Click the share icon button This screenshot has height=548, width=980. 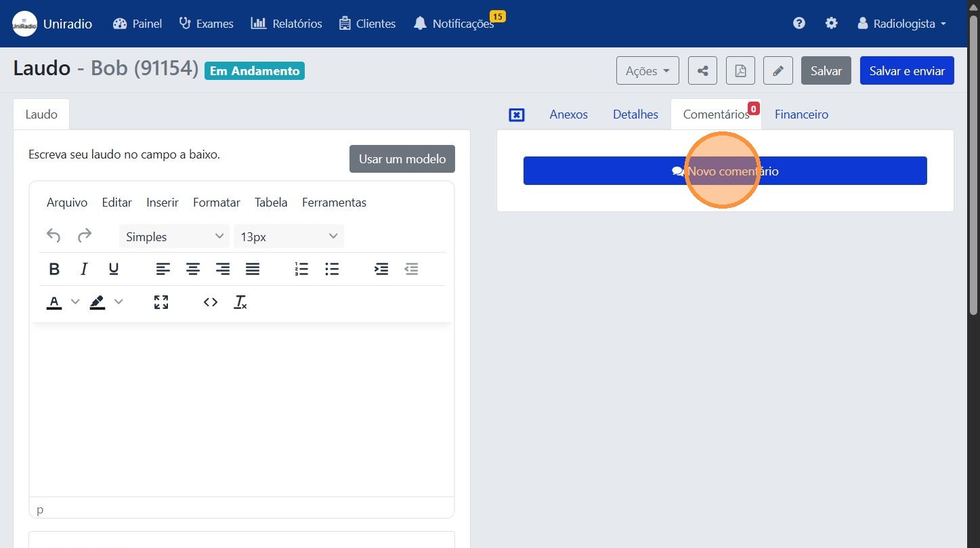point(702,71)
